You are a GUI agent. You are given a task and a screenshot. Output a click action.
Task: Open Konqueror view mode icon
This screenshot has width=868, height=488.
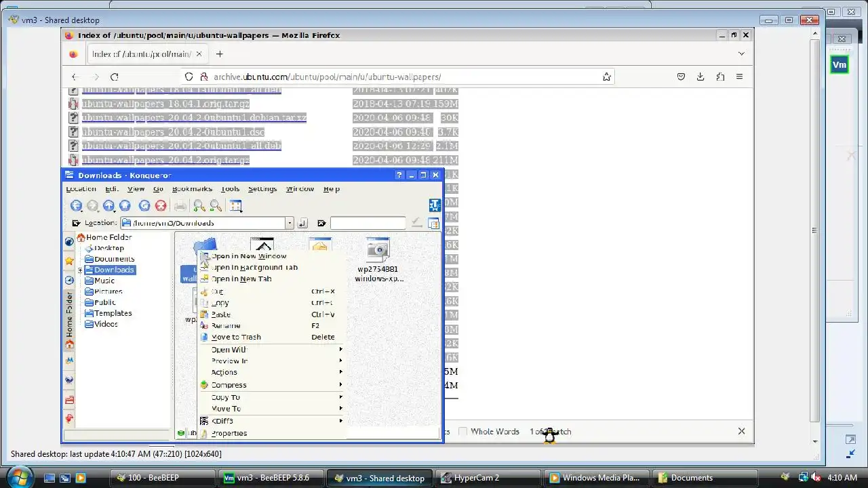tap(235, 206)
